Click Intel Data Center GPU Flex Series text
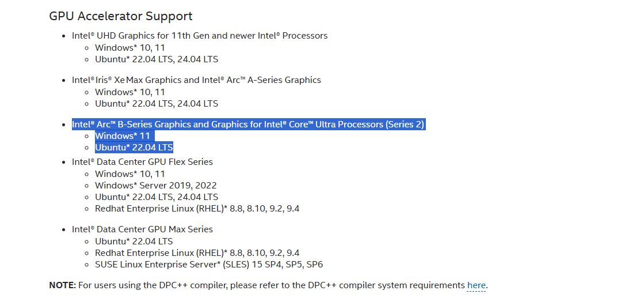This screenshot has height=298, width=644. tap(142, 162)
